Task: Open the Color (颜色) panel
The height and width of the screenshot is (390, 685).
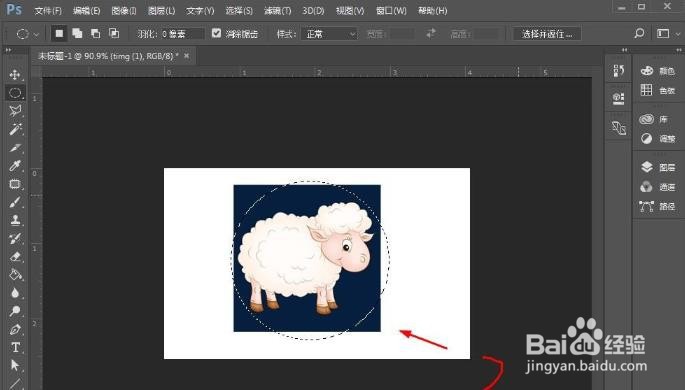Action: pos(658,71)
